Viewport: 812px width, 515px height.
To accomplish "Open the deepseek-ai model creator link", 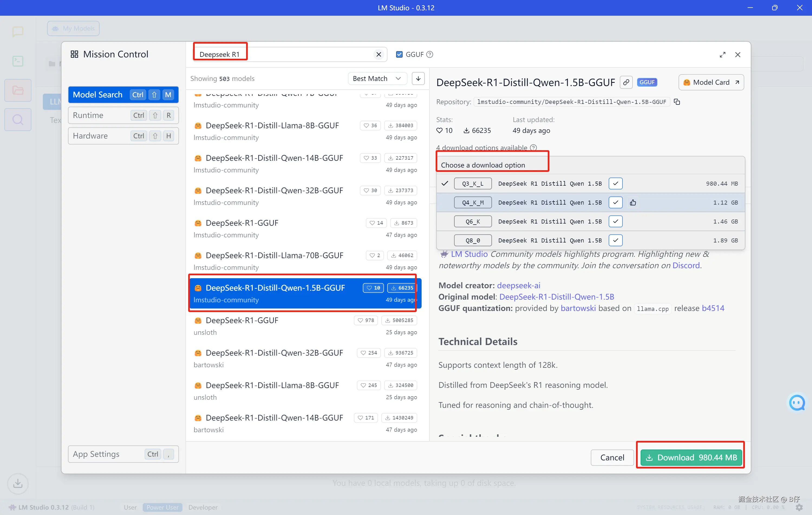I will (x=518, y=286).
